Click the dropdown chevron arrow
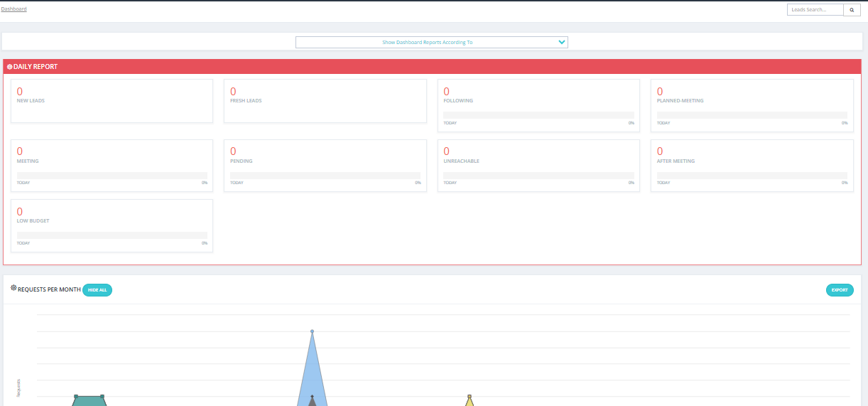This screenshot has height=406, width=868. (x=562, y=43)
